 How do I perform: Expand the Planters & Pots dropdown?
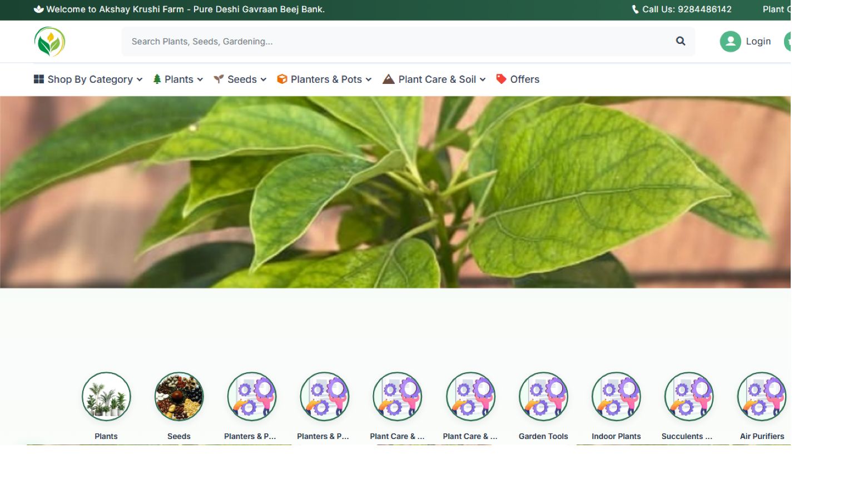(324, 79)
